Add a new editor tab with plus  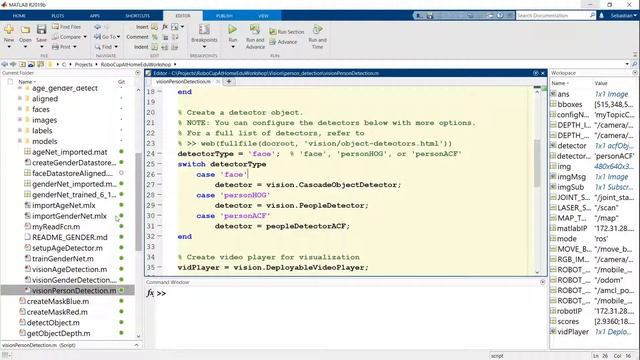[229, 82]
